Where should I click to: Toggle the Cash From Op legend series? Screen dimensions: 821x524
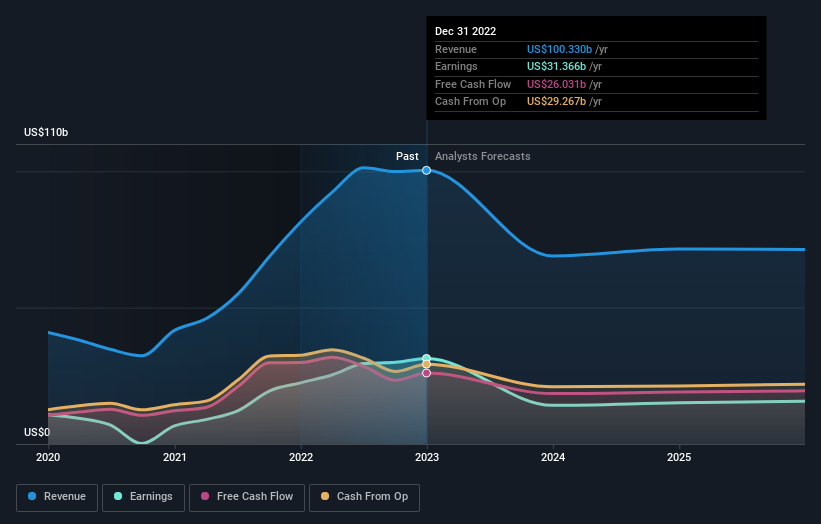364,497
